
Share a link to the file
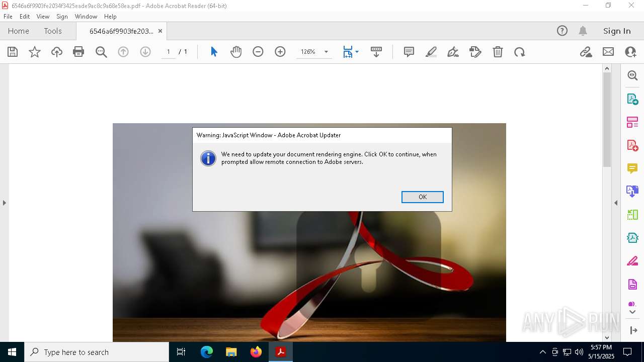(x=586, y=52)
